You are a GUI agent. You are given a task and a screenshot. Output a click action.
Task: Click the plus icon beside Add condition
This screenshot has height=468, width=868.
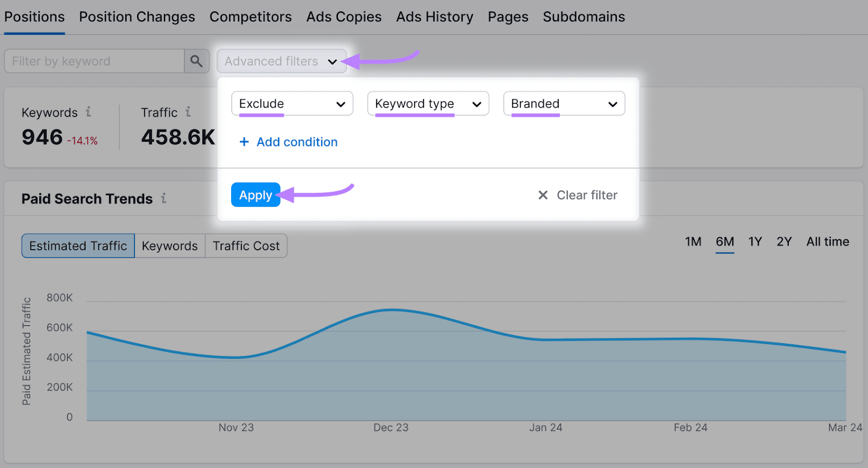coord(244,142)
